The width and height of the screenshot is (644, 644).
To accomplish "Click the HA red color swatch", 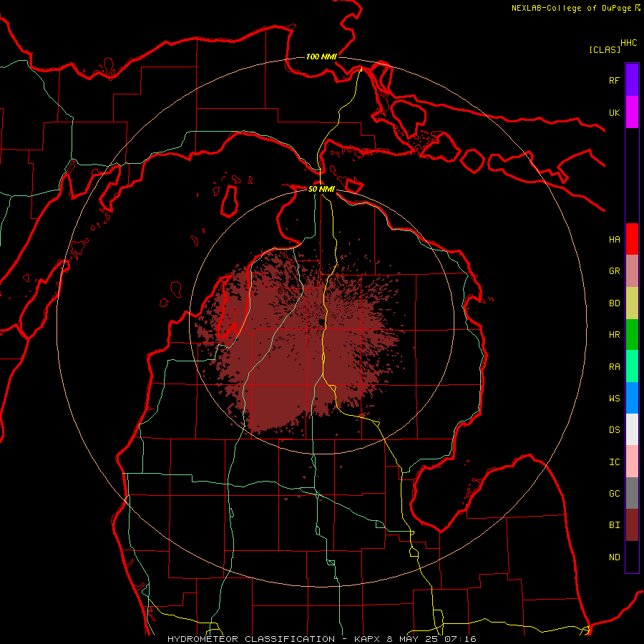I will point(632,239).
